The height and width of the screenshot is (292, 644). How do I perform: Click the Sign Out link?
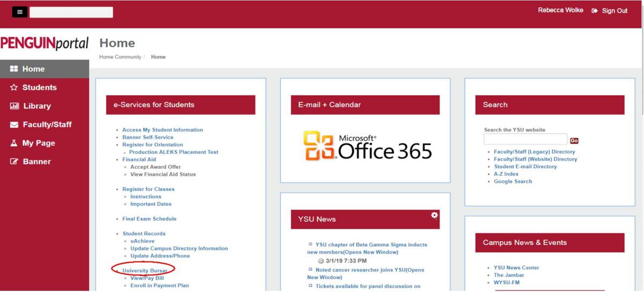(x=609, y=11)
